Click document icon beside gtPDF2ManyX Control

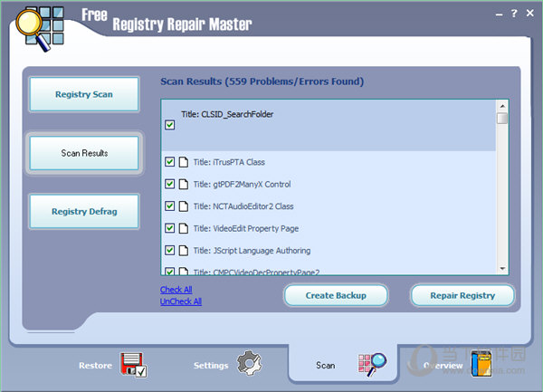coord(184,184)
